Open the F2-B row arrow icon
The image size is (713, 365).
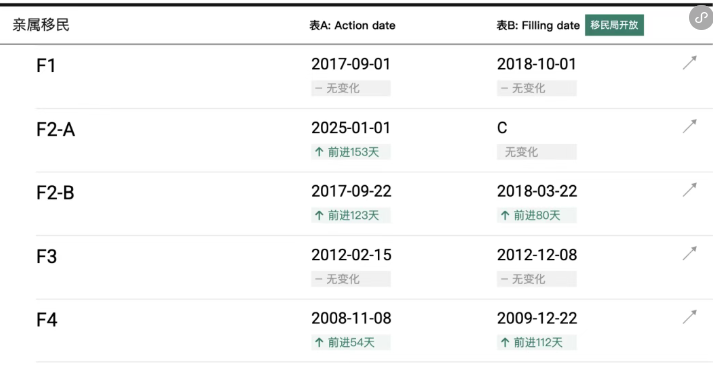[689, 190]
